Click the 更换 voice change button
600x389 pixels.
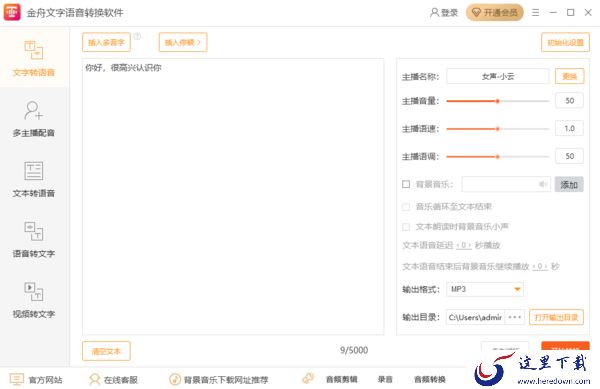[569, 76]
